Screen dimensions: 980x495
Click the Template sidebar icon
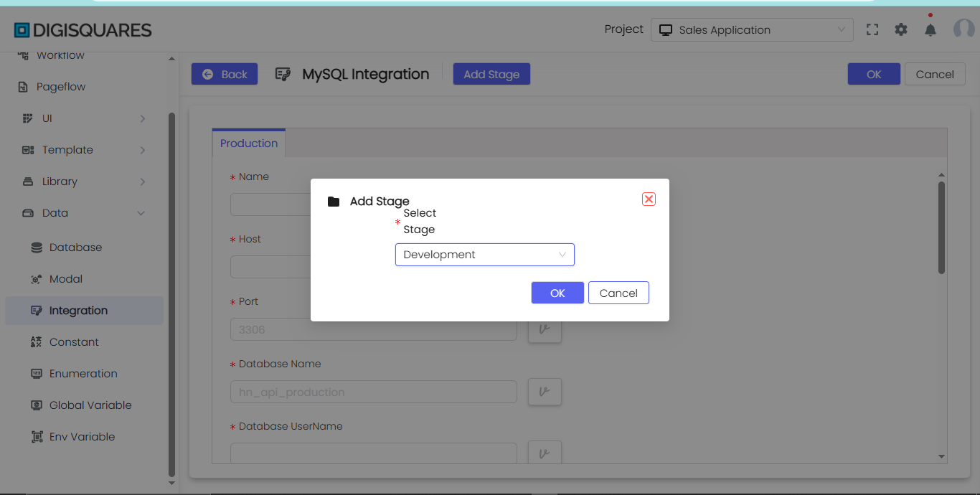pos(28,150)
